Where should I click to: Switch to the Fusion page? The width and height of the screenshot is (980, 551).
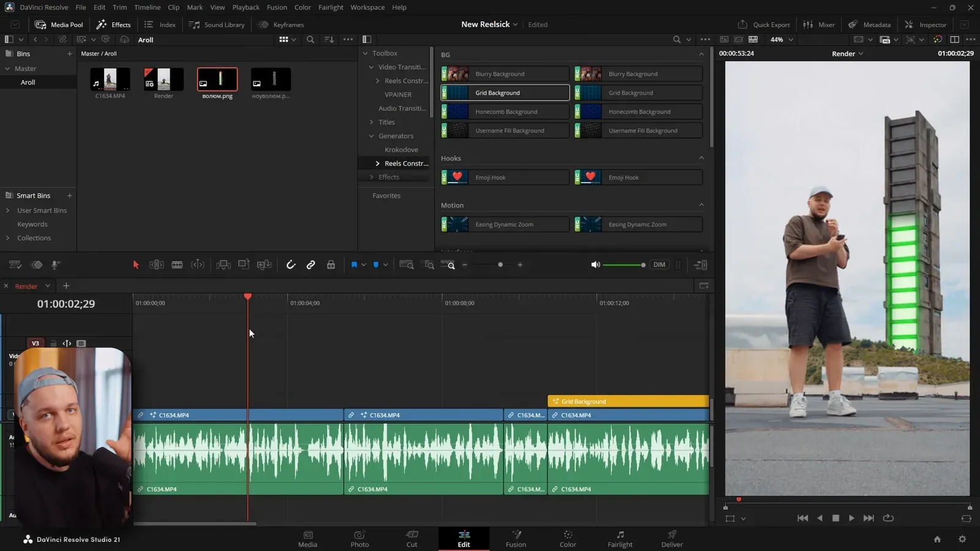[x=516, y=539]
